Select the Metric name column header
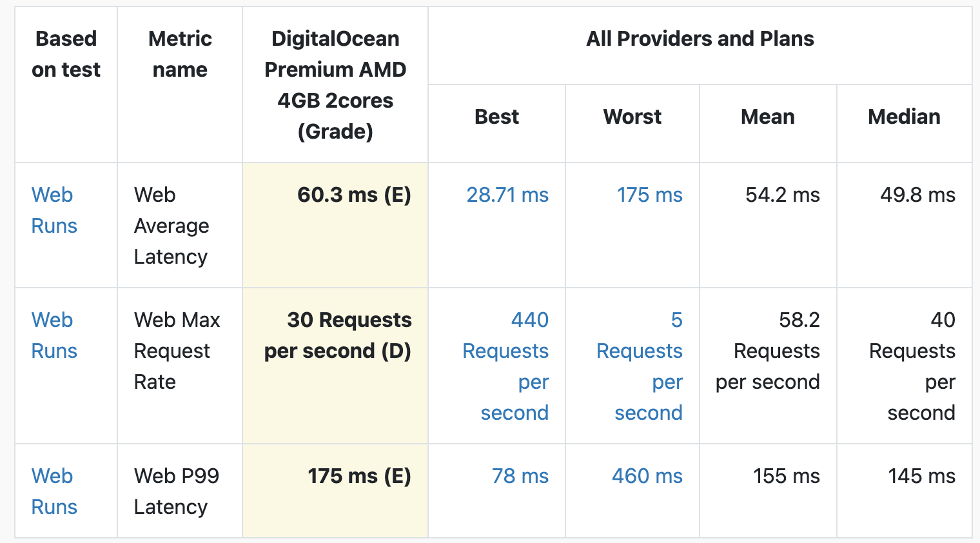 (x=180, y=54)
